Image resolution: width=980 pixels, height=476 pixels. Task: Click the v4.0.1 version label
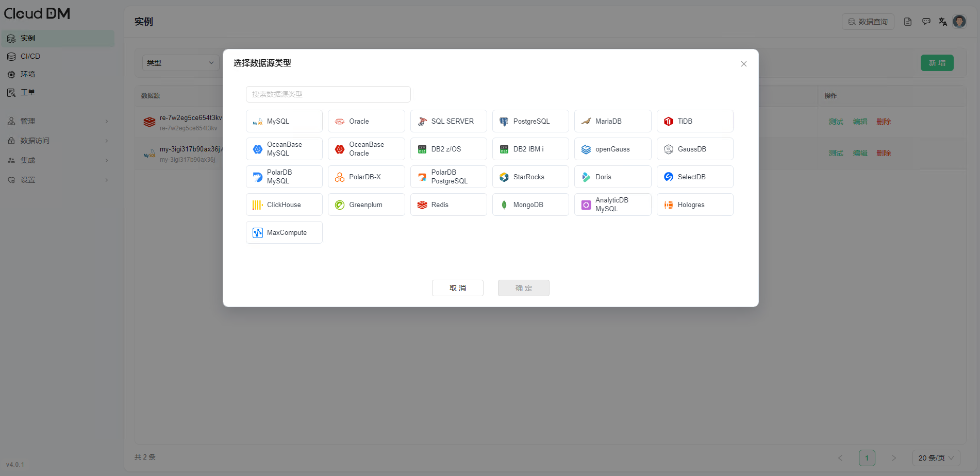[15, 465]
